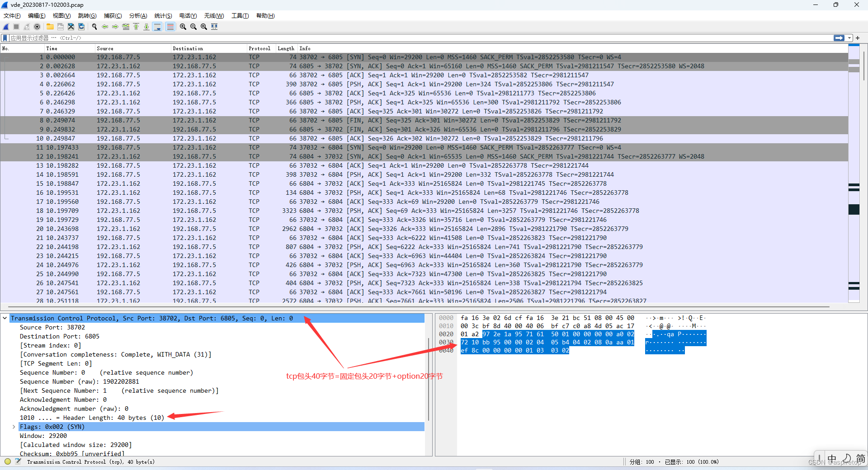Open the 电话(Y) menu
868x470 pixels.
(x=188, y=16)
